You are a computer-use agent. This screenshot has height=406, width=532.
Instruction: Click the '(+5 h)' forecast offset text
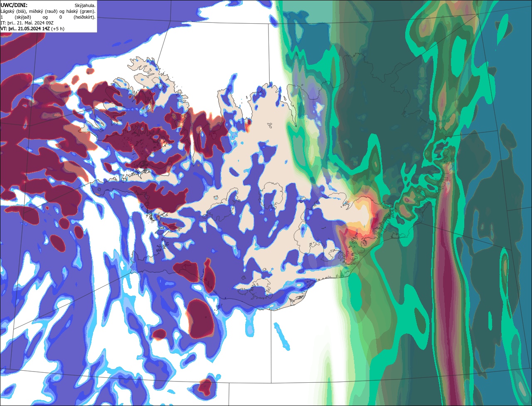click(58, 29)
